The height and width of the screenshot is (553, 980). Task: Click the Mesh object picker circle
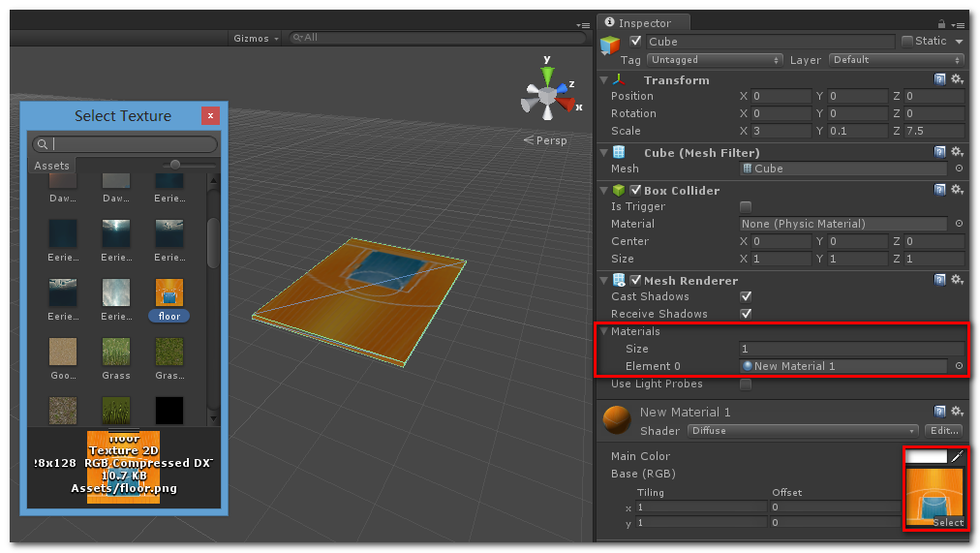(959, 169)
